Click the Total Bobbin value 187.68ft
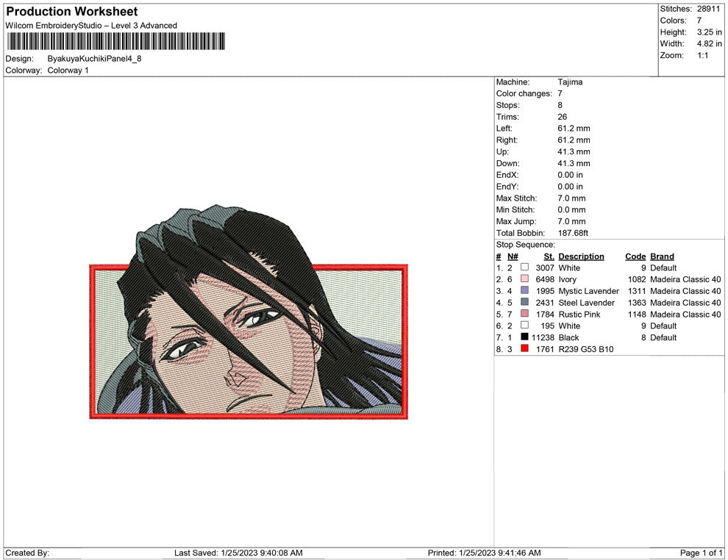728x560 pixels. click(x=573, y=233)
